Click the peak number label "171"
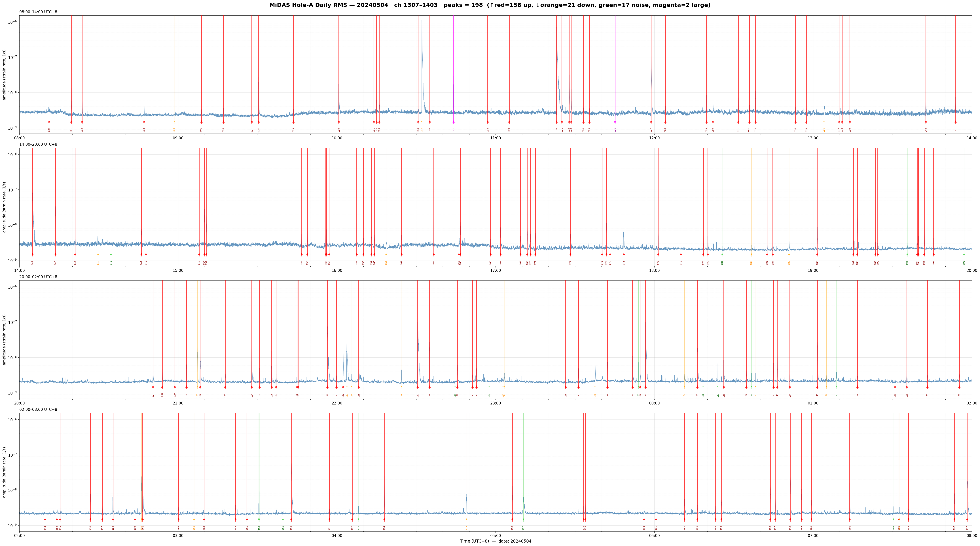980x546 pixels. pos(329,528)
